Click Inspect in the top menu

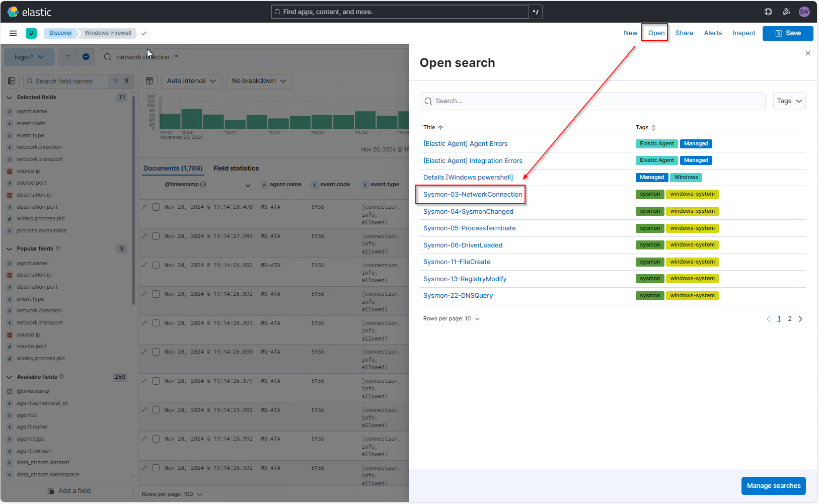click(x=743, y=33)
